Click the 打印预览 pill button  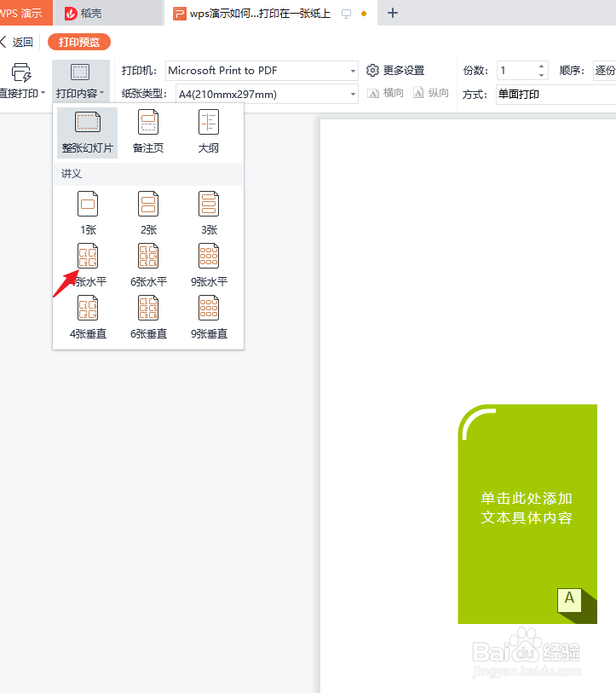tap(79, 42)
